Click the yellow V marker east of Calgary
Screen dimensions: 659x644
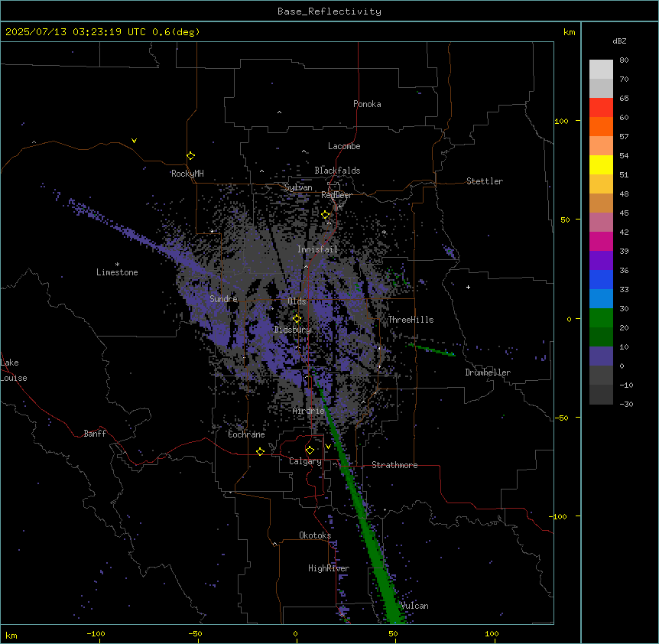[328, 447]
